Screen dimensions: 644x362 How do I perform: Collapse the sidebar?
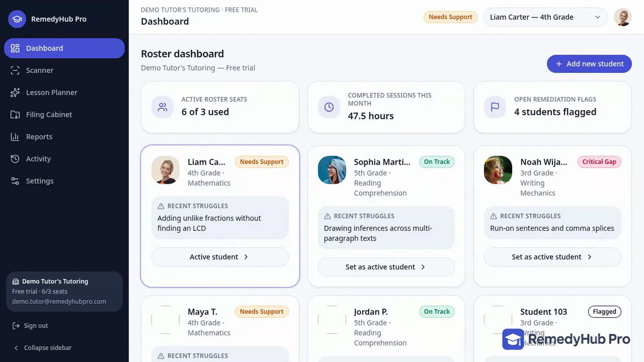click(x=43, y=348)
